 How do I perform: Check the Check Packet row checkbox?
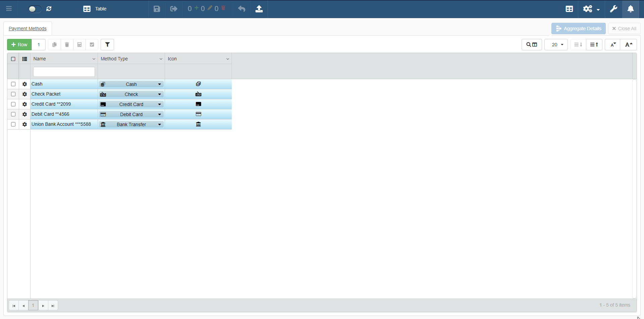click(x=13, y=94)
